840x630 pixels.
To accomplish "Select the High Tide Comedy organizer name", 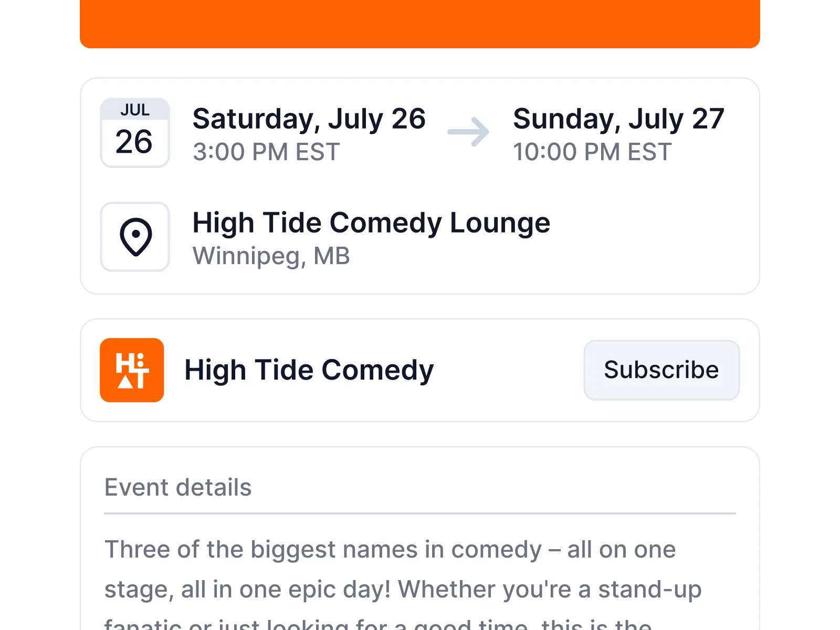I will pyautogui.click(x=309, y=370).
